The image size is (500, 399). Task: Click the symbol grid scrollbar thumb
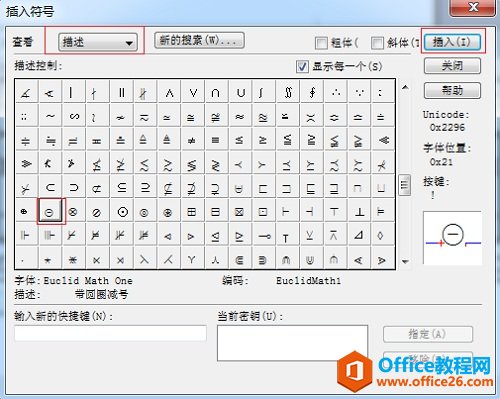tap(405, 184)
